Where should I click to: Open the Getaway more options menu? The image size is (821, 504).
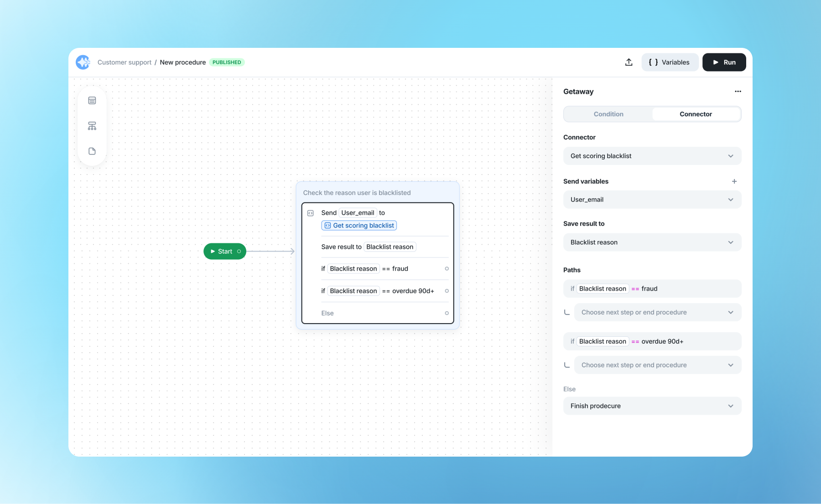coord(738,92)
